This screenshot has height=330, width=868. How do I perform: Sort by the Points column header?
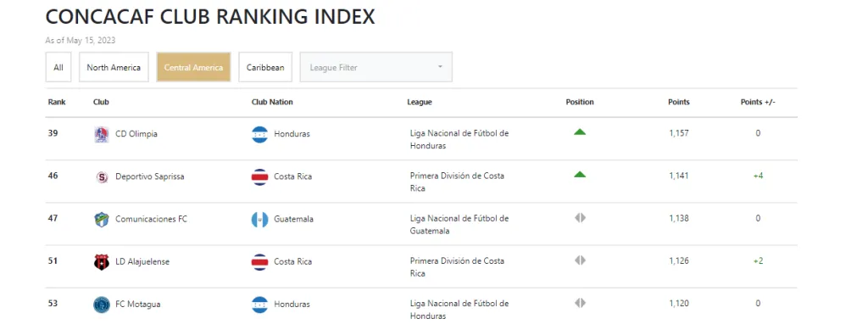679,103
